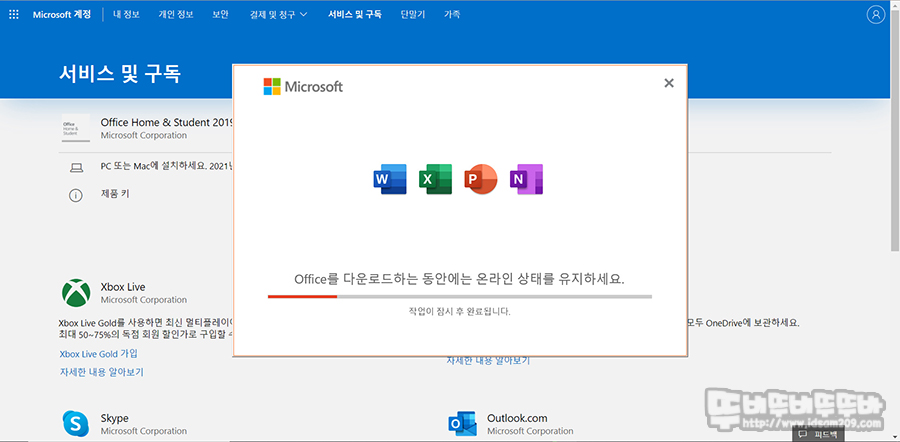Click the product key info icon
900x442 pixels.
tap(76, 195)
